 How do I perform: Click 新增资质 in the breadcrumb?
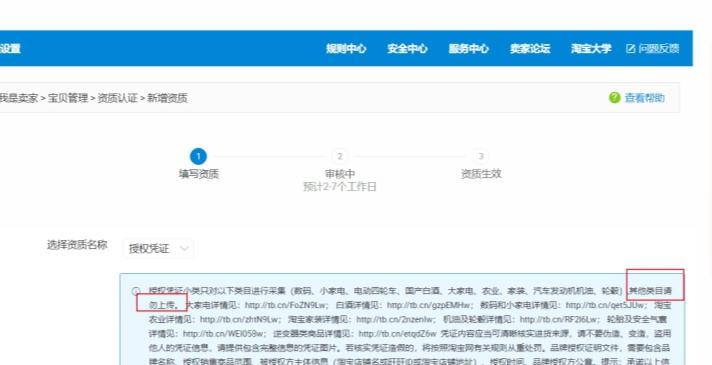pyautogui.click(x=167, y=98)
